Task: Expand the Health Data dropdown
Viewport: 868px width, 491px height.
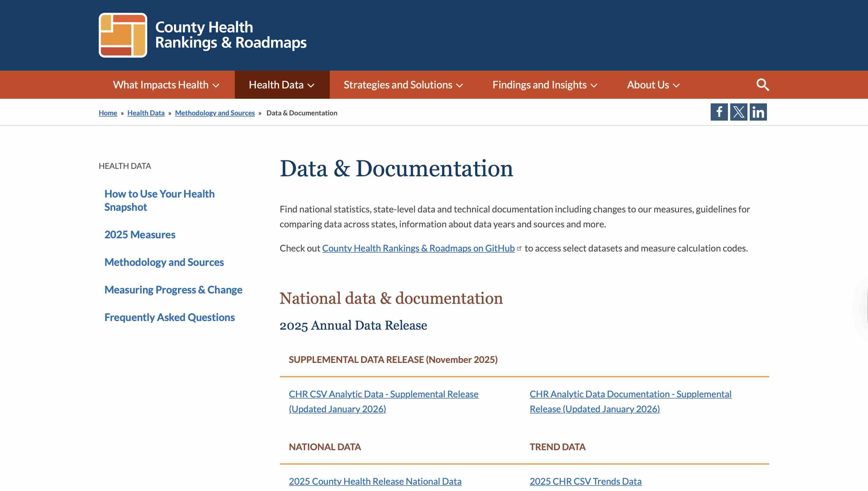Action: click(282, 85)
